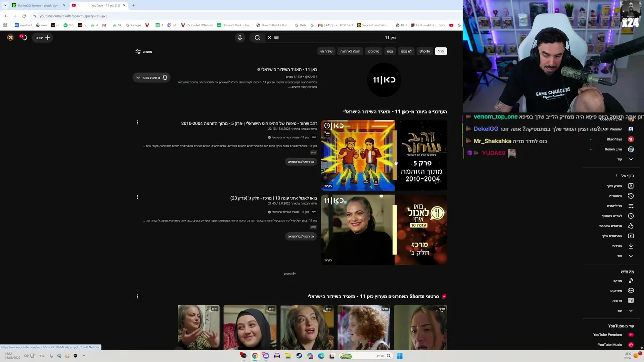The image size is (644, 362).
Task: Select the 'הועלו לאחרונה' (Recently uploaded) chip
Action: point(350,51)
